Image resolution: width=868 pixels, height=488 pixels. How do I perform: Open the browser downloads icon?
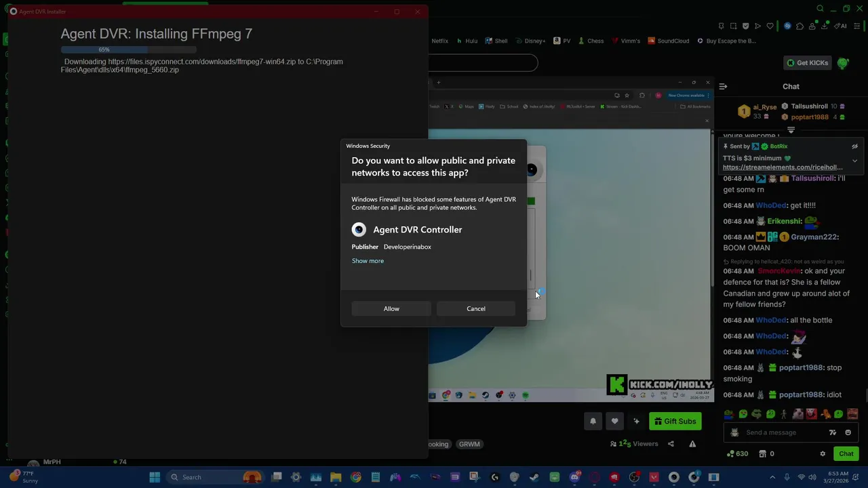(x=824, y=26)
